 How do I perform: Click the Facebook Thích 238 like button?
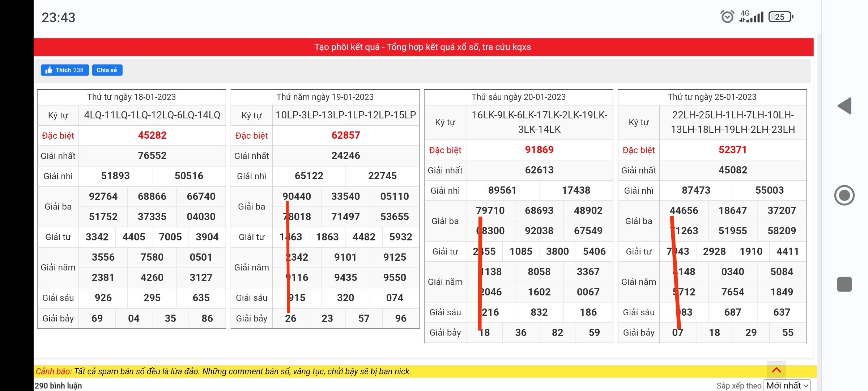tap(65, 70)
